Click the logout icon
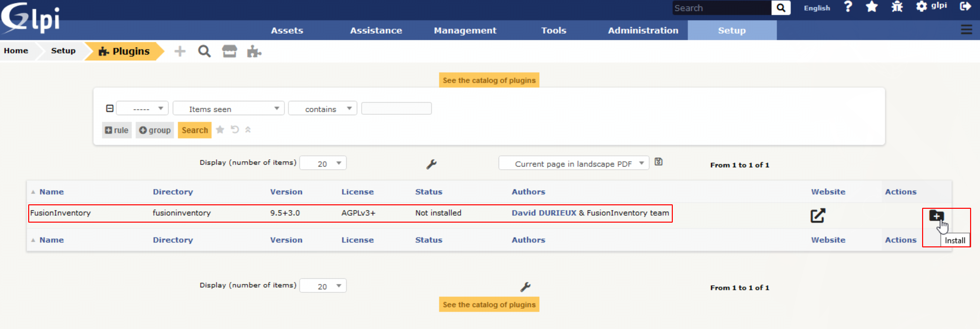The width and height of the screenshot is (980, 329). [x=965, y=6]
